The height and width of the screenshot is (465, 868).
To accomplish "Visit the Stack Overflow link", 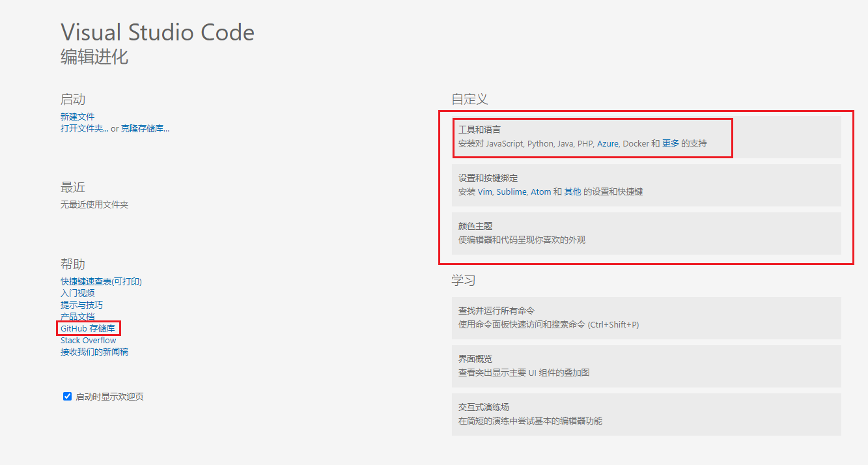I will (x=89, y=340).
